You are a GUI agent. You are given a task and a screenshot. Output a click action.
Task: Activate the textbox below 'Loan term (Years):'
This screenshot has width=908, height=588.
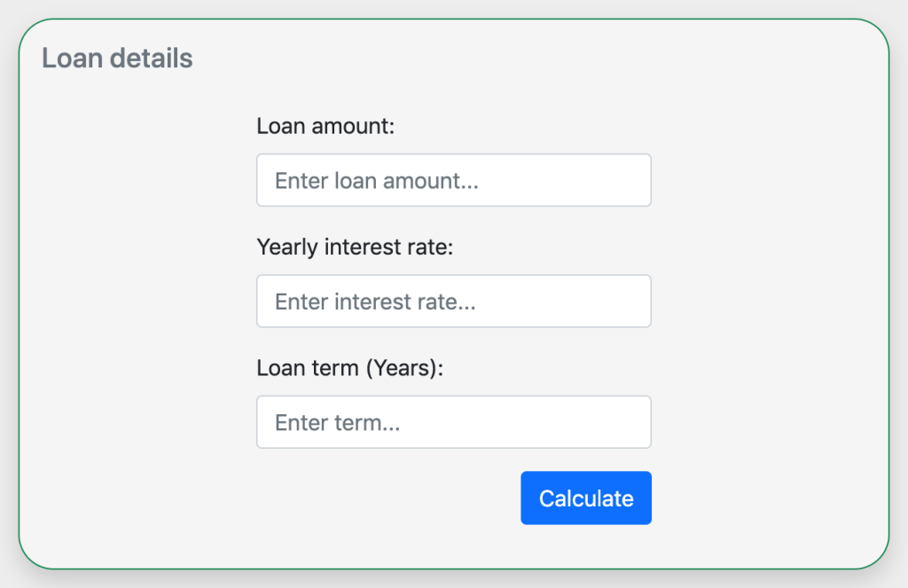coord(453,421)
